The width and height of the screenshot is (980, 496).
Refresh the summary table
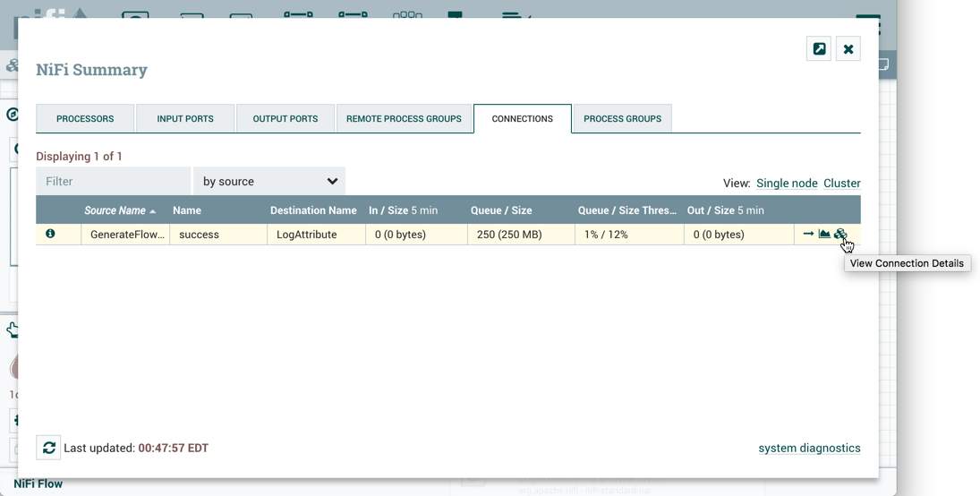[x=49, y=448]
